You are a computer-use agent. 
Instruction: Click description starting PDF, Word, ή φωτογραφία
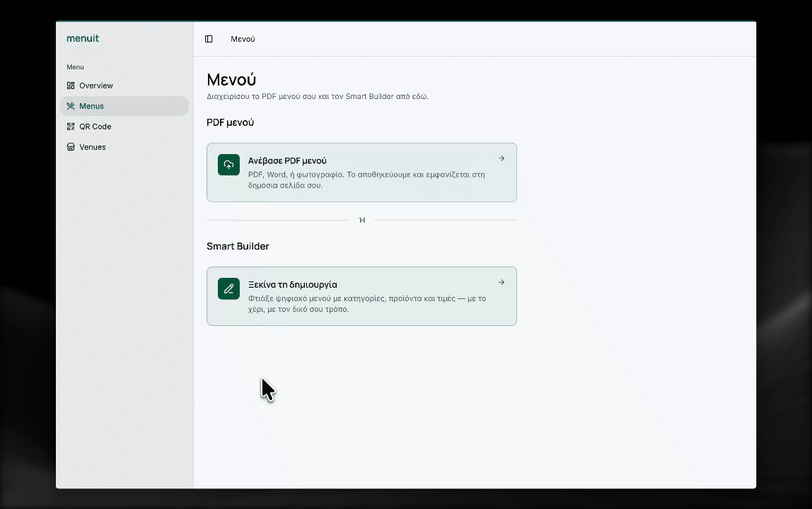tap(366, 180)
